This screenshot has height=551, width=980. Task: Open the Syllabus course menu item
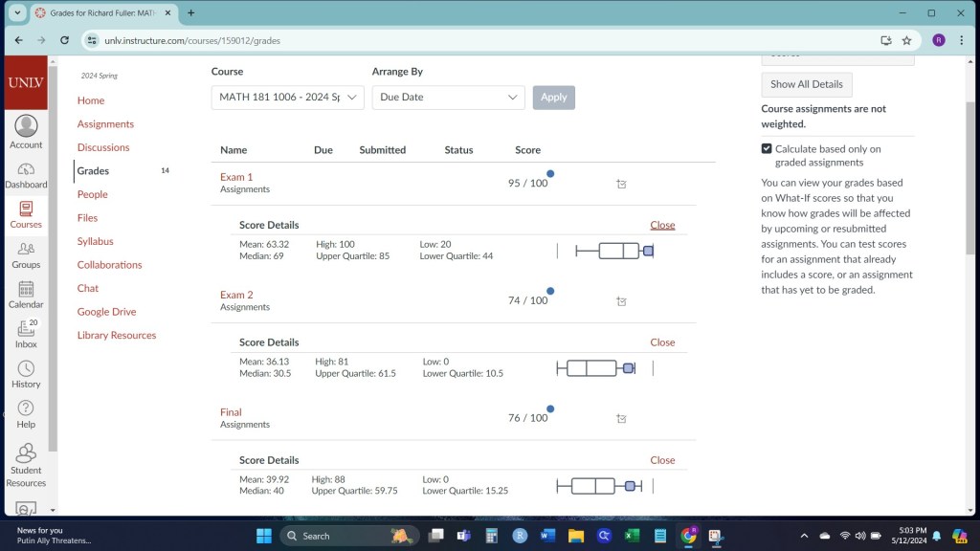[96, 241]
